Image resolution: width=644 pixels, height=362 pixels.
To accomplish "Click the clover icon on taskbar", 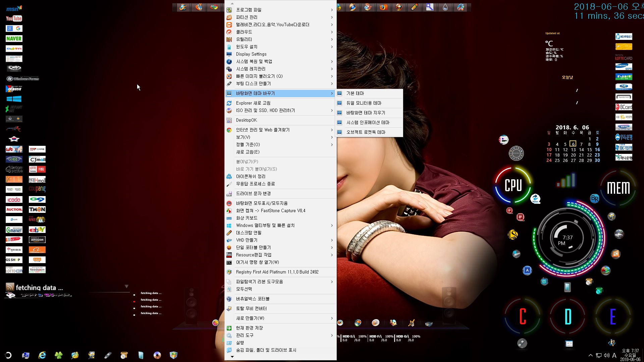I will (58, 355).
